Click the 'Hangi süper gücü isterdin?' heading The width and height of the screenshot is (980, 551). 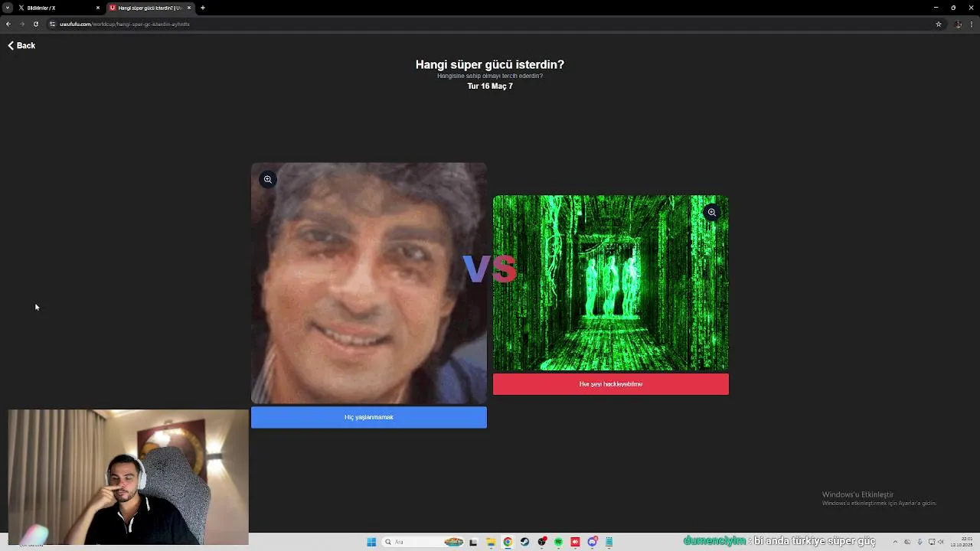coord(490,65)
